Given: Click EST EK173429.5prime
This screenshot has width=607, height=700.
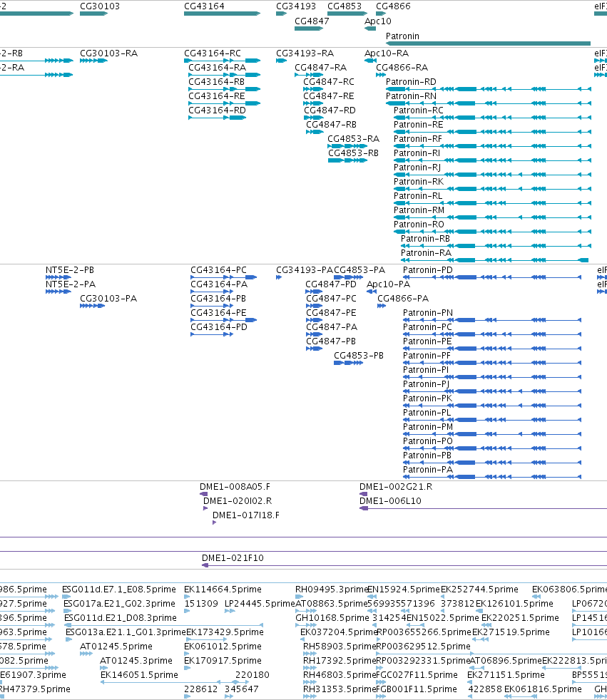Looking at the screenshot, I should [225, 633].
